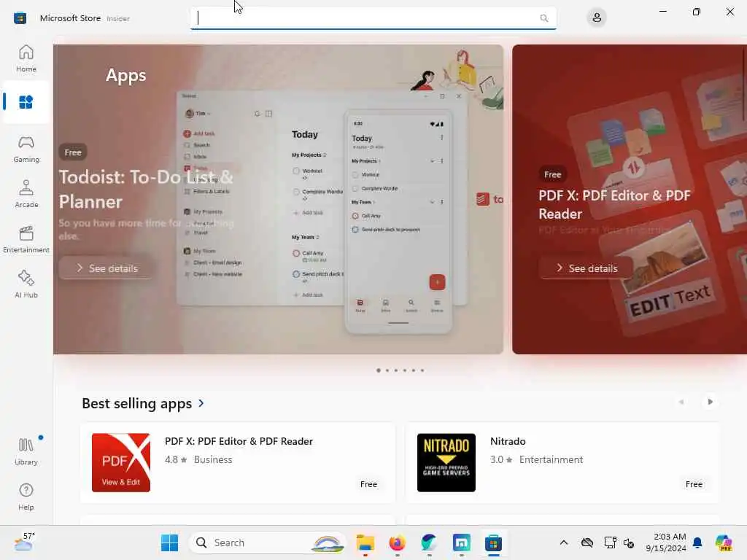Click the Best selling apps heading
Screen dimensions: 747x560
136,403
